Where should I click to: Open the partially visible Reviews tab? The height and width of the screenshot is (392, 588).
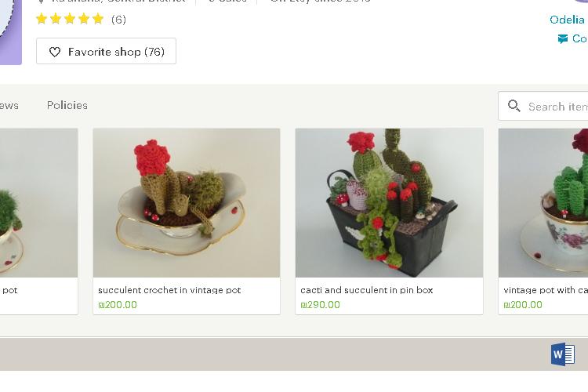(9, 106)
